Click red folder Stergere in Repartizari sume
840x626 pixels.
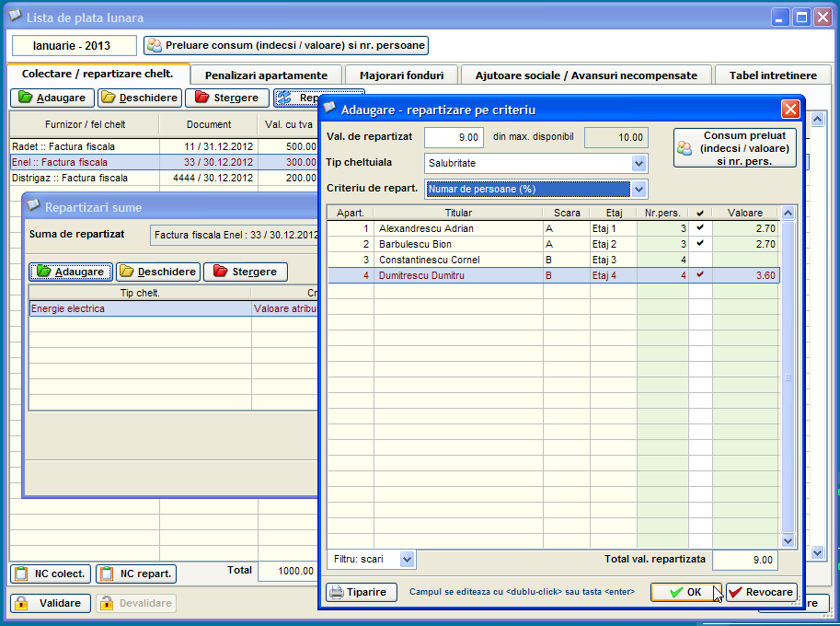pos(245,272)
